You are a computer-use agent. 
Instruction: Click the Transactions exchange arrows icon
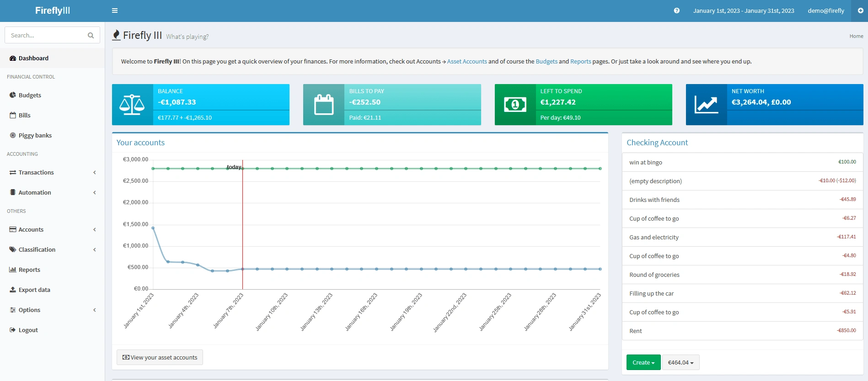click(13, 172)
